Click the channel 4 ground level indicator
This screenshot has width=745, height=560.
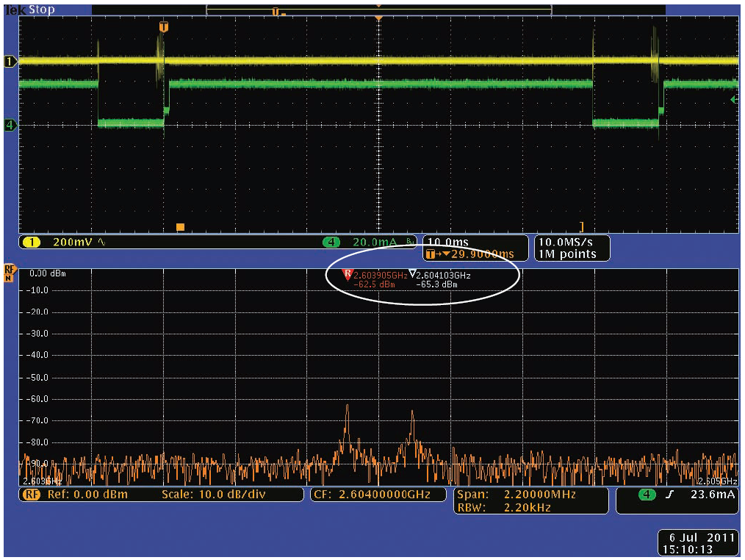pos(10,126)
